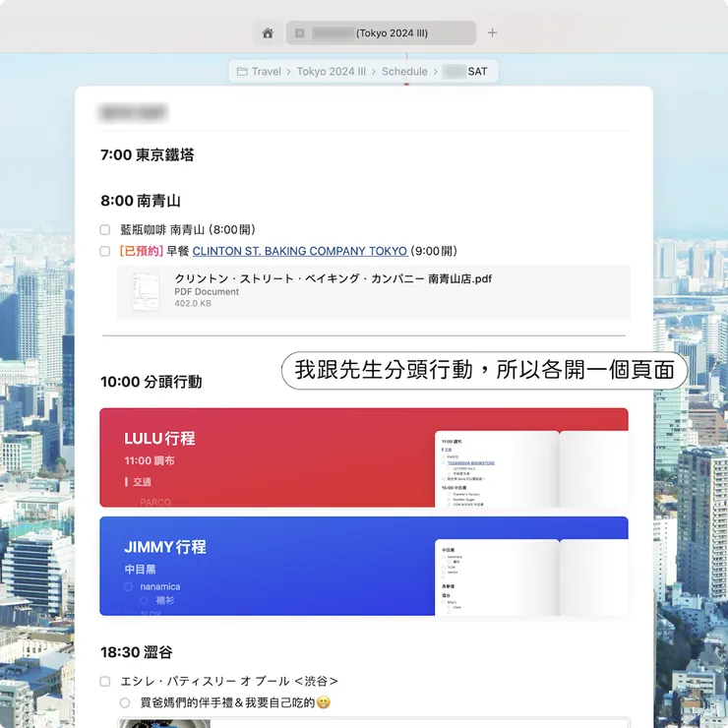Open the attached 南青山店.pdf document
Screen dimensions: 728x728
[374, 291]
